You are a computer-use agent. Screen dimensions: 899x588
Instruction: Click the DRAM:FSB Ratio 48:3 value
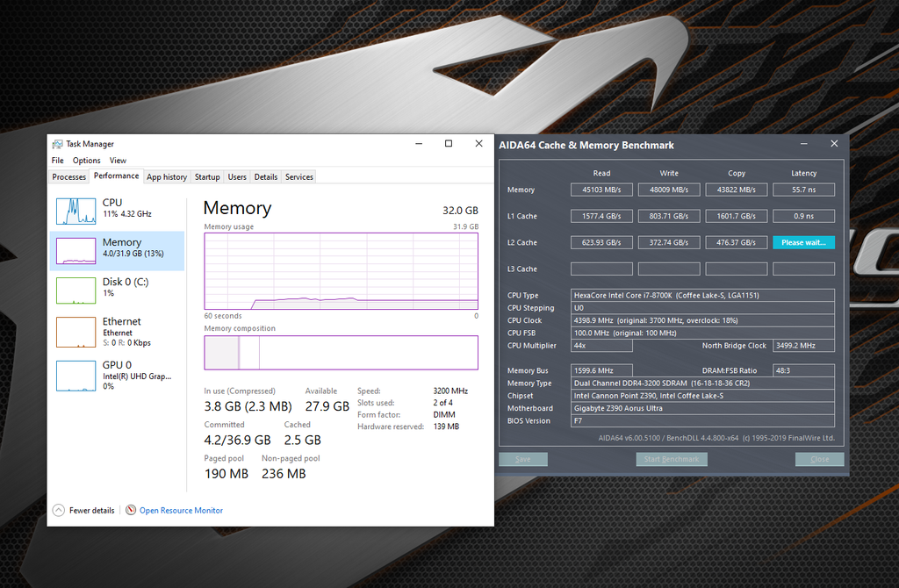pos(804,371)
